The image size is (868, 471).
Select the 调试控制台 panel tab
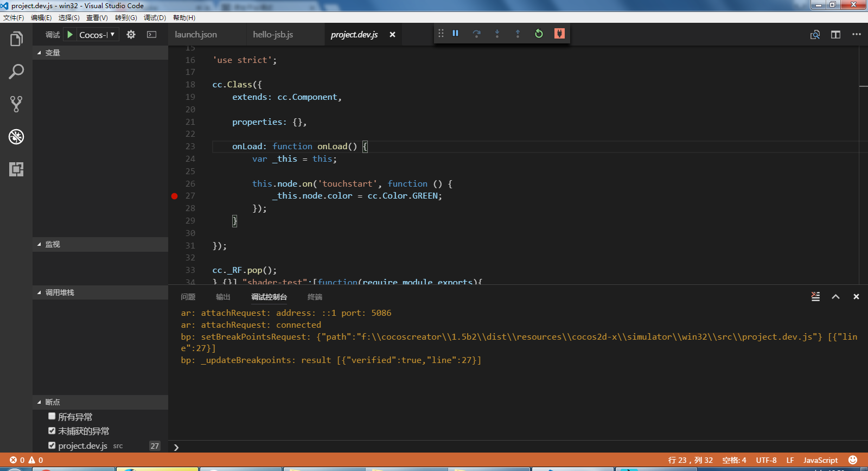[x=269, y=297]
